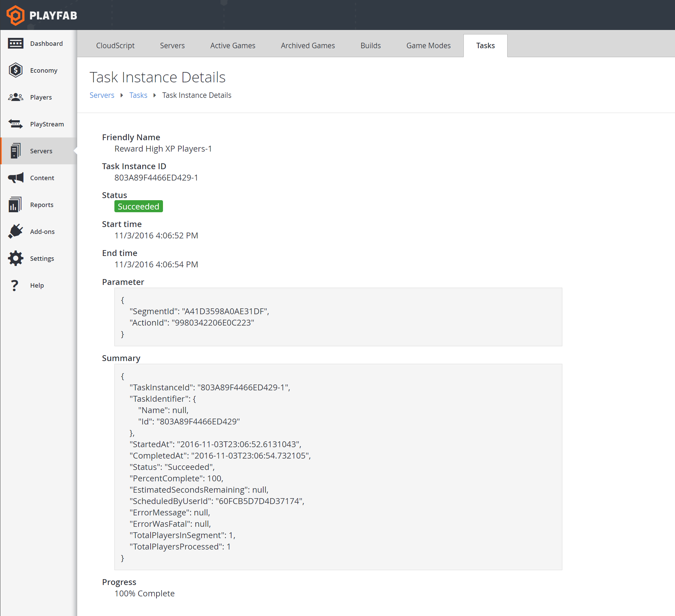
Task: Select the Economy icon in sidebar
Action: [x=16, y=70]
